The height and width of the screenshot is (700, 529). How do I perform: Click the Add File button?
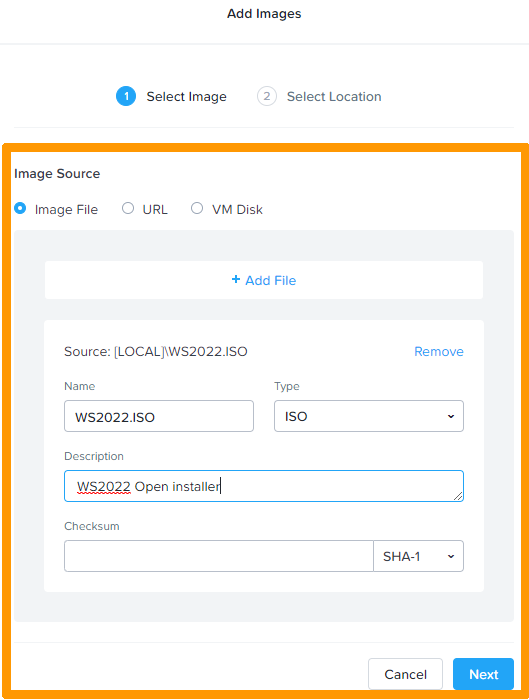coord(264,280)
